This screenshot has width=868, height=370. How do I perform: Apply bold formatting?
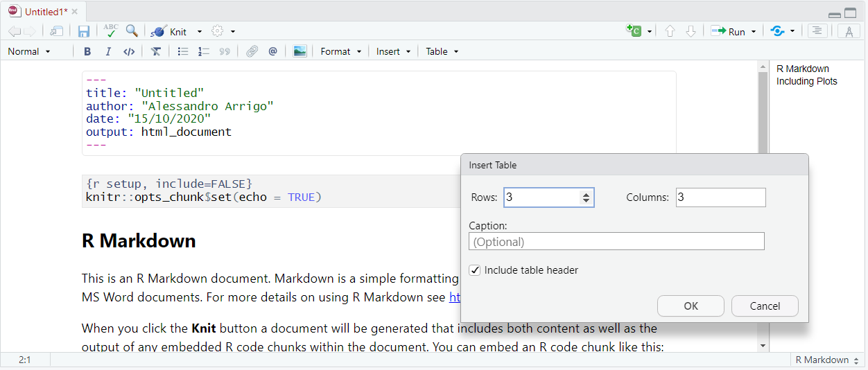click(87, 51)
